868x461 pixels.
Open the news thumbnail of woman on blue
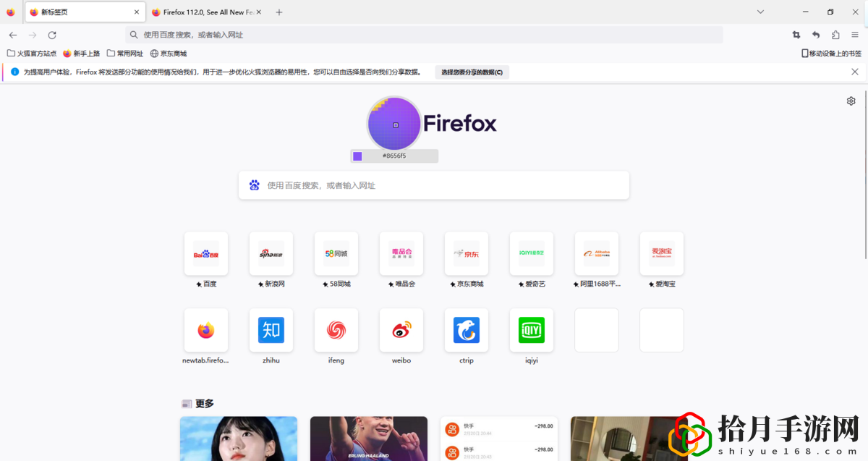coord(239,439)
